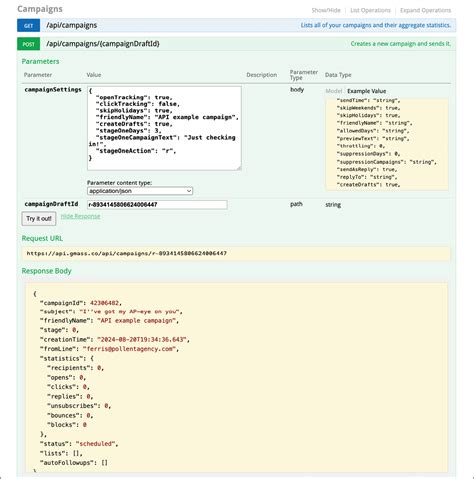Click the Response Body heading

tap(47, 271)
